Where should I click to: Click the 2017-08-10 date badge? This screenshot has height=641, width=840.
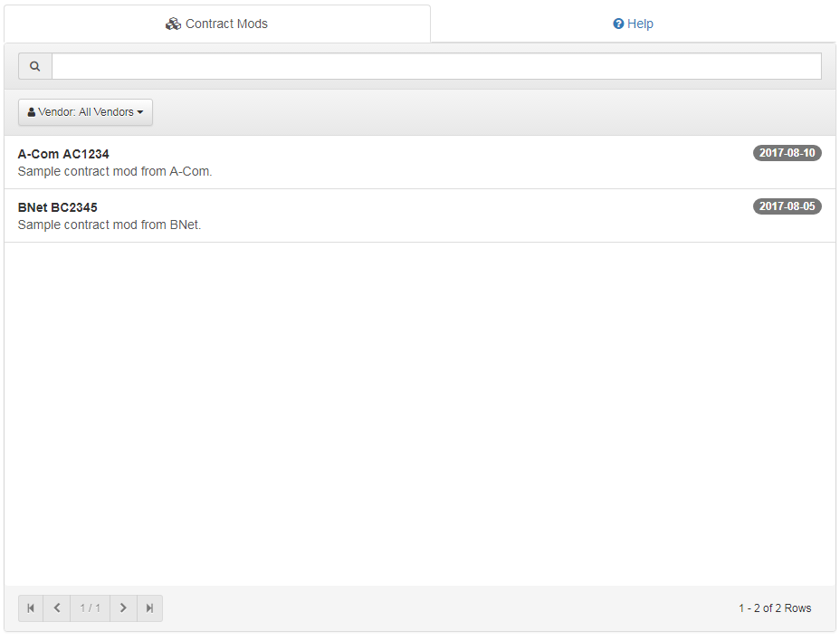click(787, 153)
